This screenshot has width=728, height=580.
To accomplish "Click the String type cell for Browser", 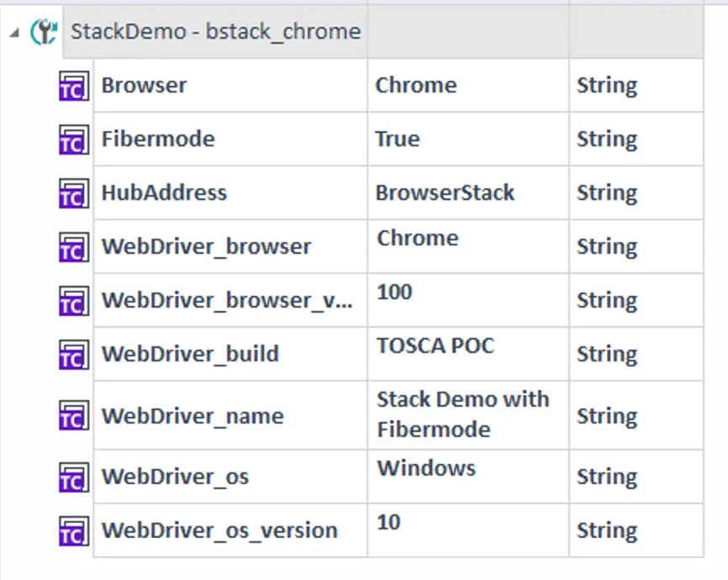I will (607, 85).
